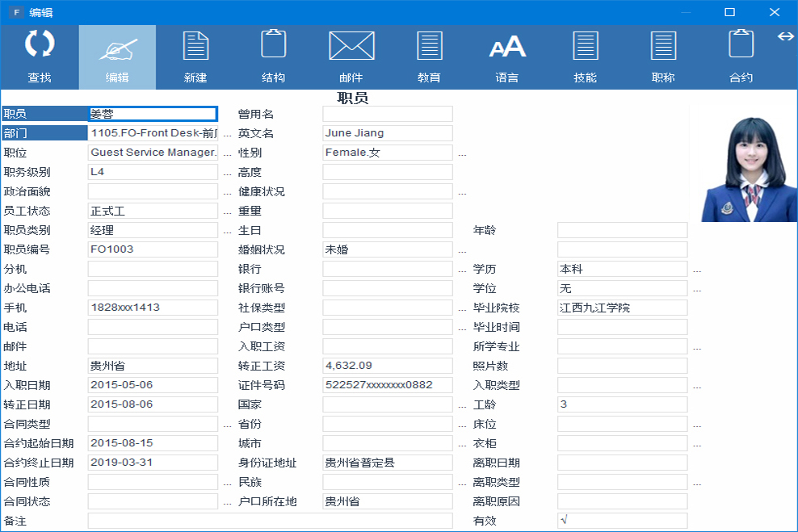This screenshot has height=532, width=798.
Task: Open the 性别 gender lookup ellipsis
Action: tap(462, 153)
